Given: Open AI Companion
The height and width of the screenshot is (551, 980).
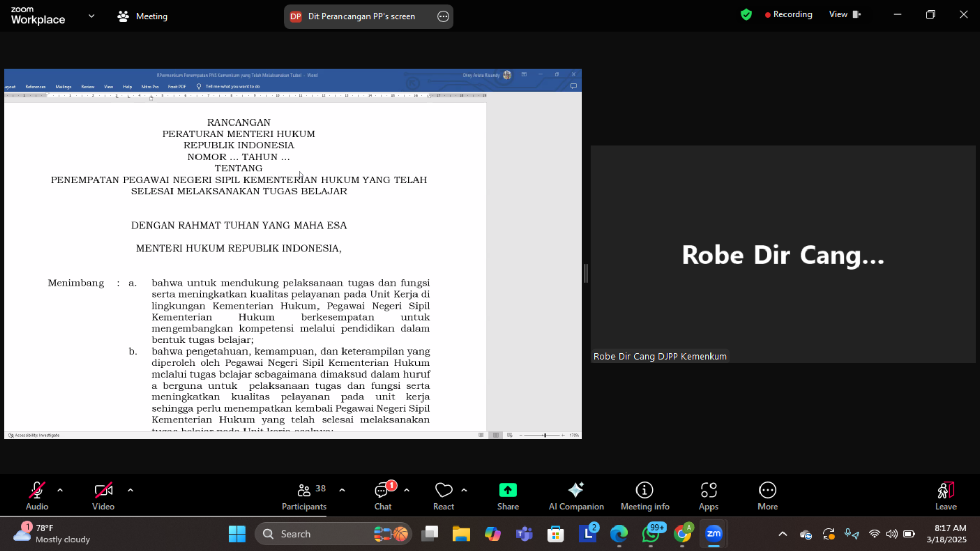Looking at the screenshot, I should tap(576, 495).
